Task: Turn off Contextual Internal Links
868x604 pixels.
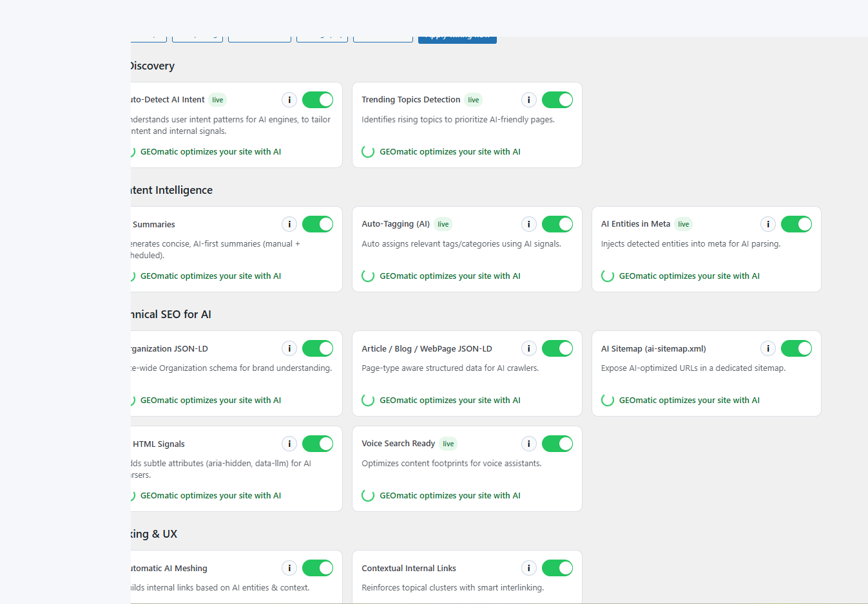Action: click(x=557, y=568)
